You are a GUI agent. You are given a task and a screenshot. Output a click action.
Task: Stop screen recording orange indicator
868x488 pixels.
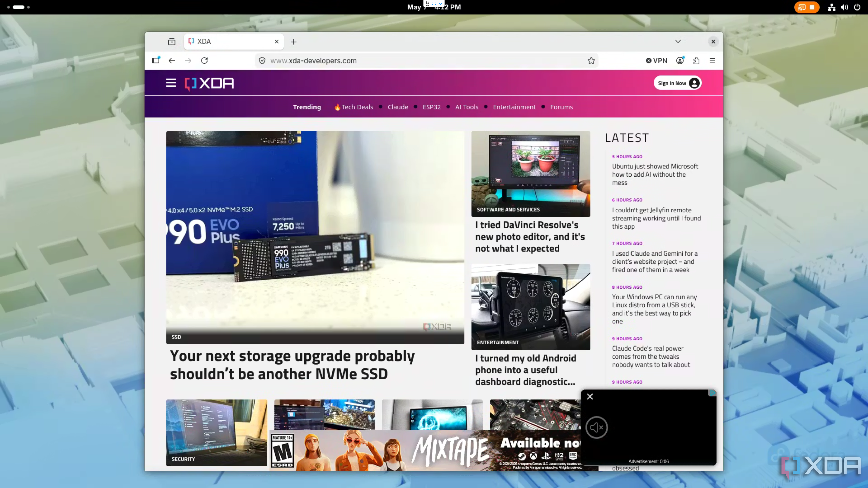[x=807, y=7]
